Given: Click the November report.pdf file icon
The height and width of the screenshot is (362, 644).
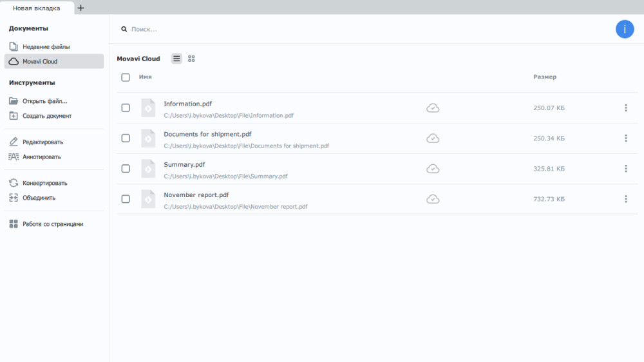Looking at the screenshot, I should pyautogui.click(x=148, y=199).
